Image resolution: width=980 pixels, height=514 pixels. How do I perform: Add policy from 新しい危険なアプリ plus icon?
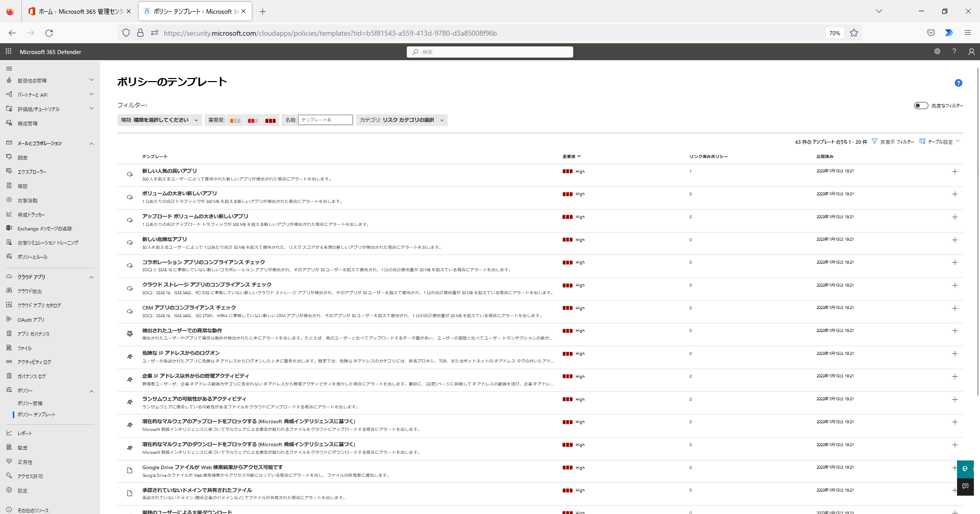[x=955, y=240]
